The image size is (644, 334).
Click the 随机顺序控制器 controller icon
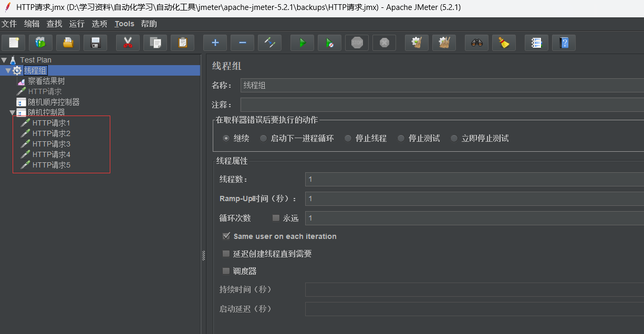tap(21, 102)
